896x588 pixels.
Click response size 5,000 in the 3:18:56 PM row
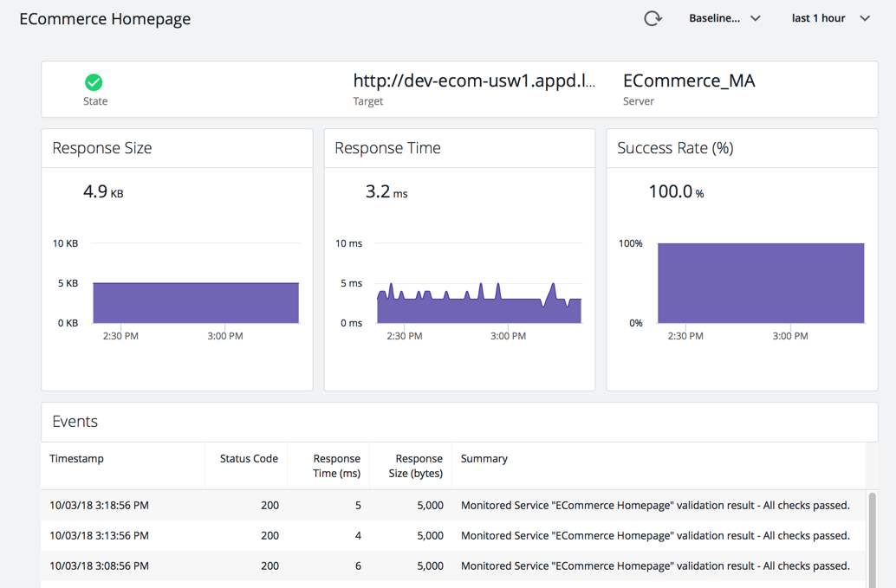click(x=431, y=505)
